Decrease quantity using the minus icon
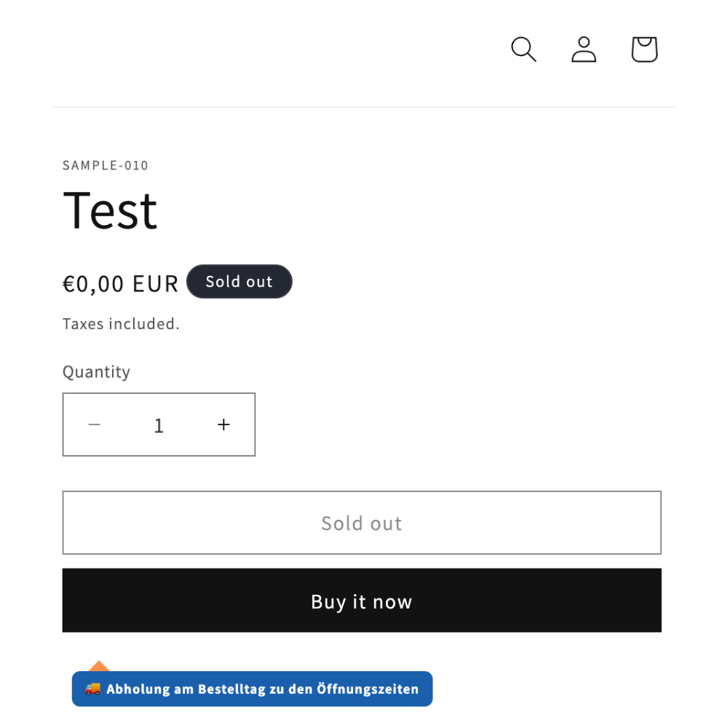This screenshot has width=728, height=728. pos(94,424)
